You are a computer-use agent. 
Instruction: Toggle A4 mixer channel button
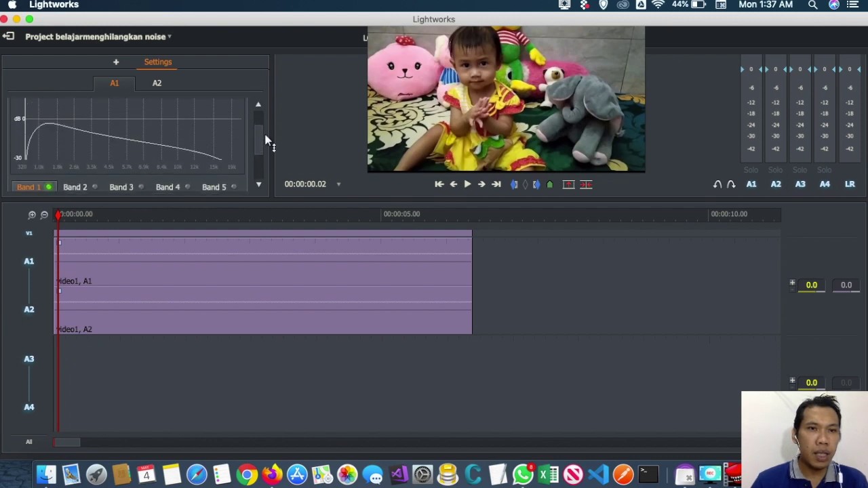[825, 184]
